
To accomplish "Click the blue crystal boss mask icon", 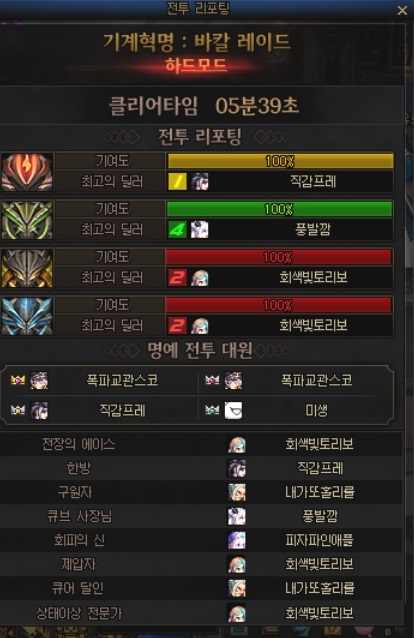I will click(27, 316).
